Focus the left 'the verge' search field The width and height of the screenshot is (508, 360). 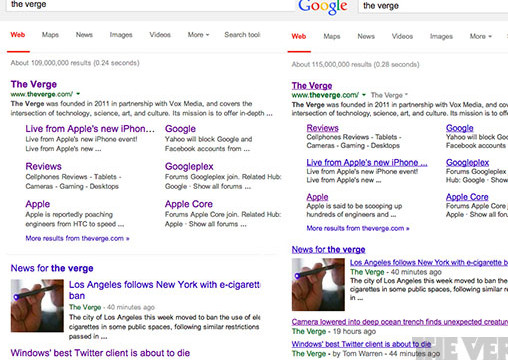151,5
